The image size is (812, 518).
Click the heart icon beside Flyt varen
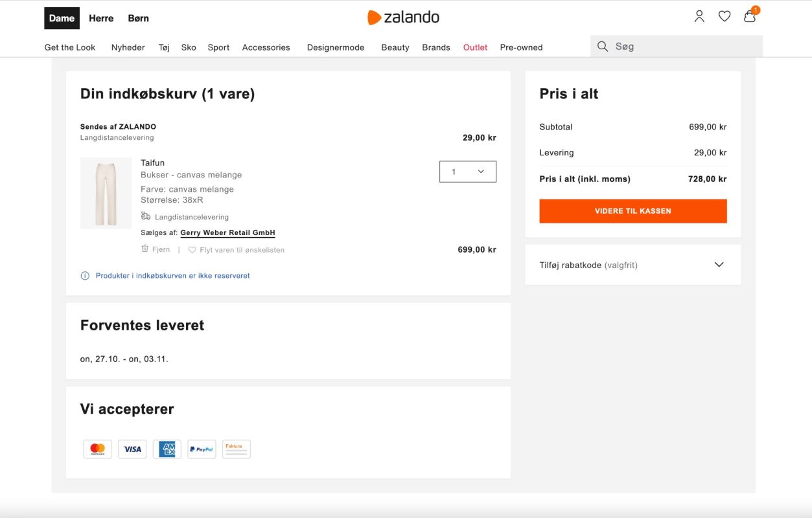(x=192, y=250)
